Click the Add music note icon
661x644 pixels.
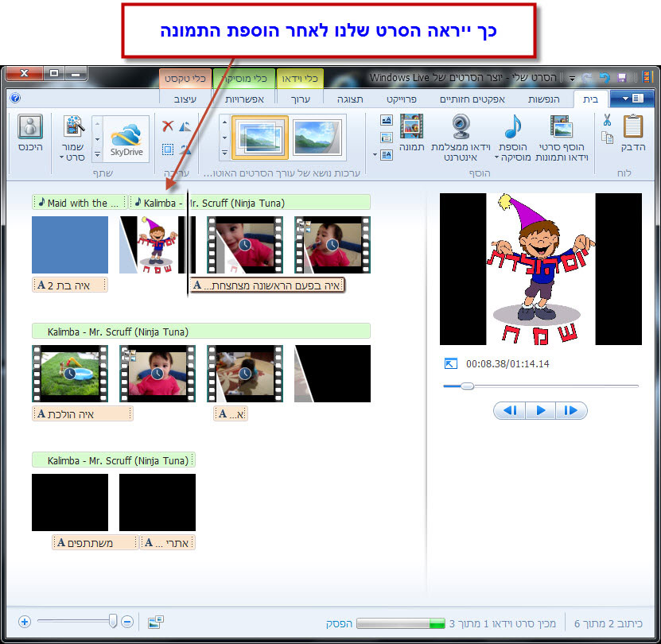tap(512, 126)
